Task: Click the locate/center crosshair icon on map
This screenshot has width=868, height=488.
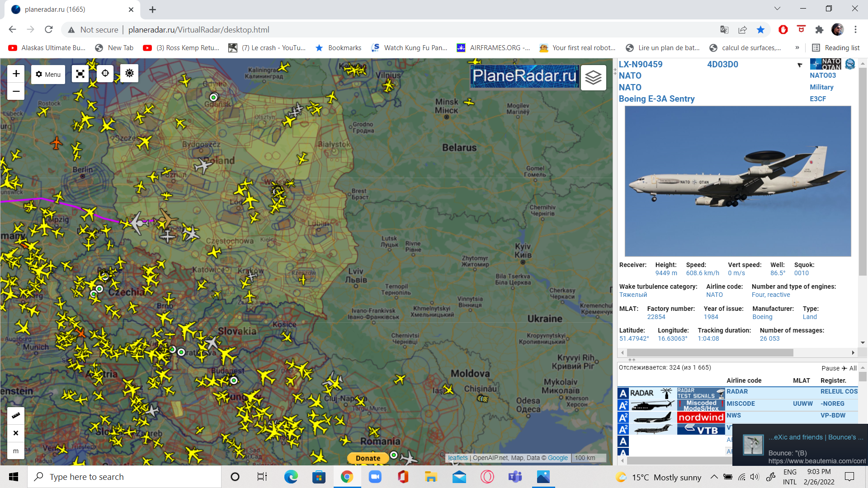Action: [105, 73]
